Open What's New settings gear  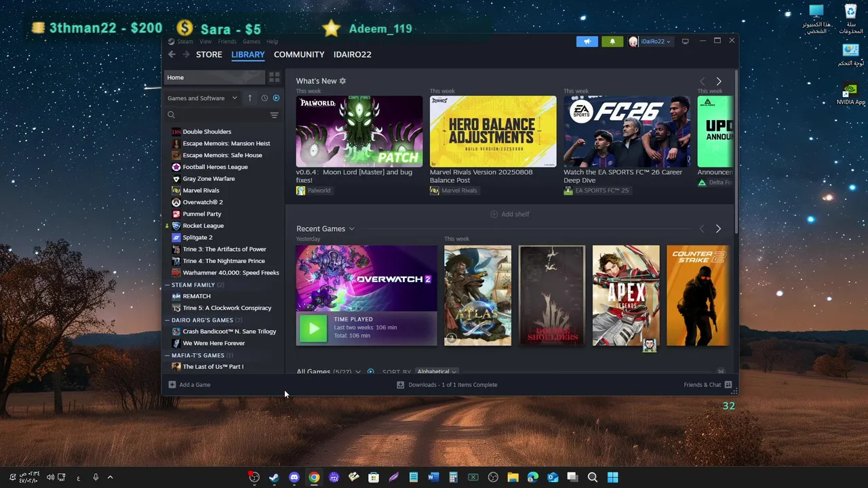pyautogui.click(x=342, y=81)
